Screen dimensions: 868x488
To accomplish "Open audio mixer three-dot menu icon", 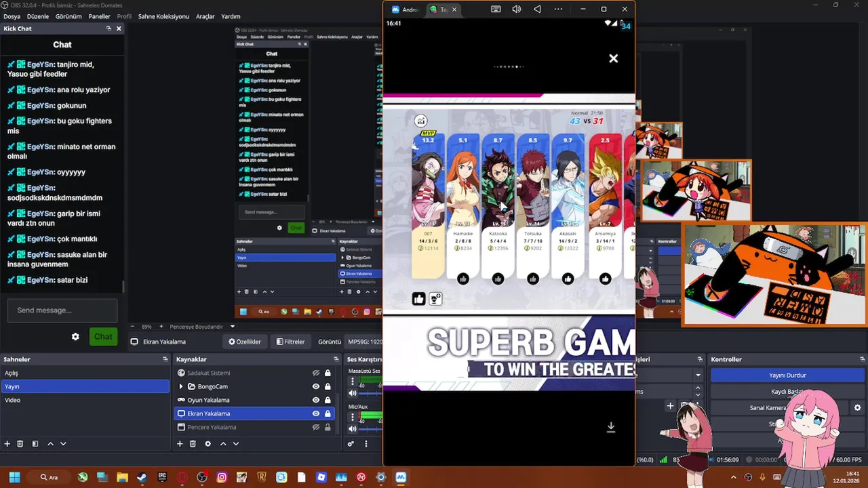I will [366, 444].
